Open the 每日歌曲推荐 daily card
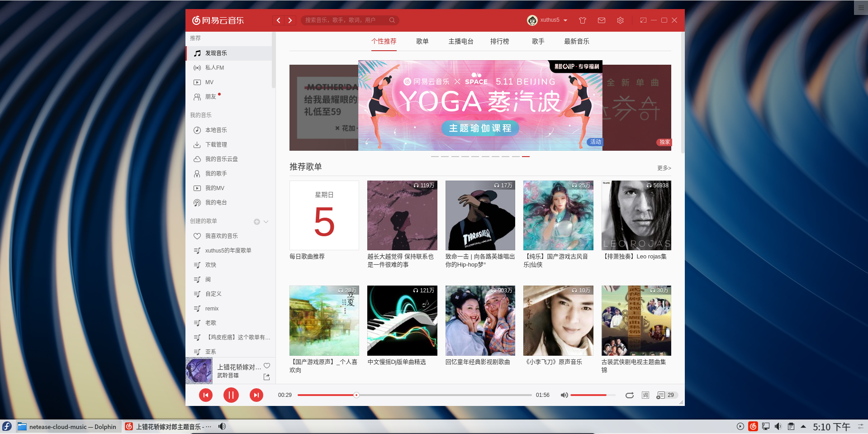868x434 pixels. 324,215
